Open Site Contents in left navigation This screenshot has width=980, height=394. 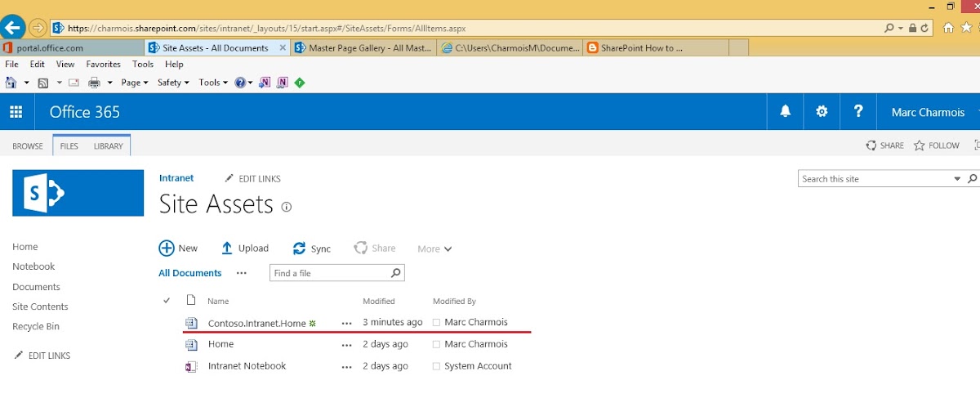click(x=40, y=307)
